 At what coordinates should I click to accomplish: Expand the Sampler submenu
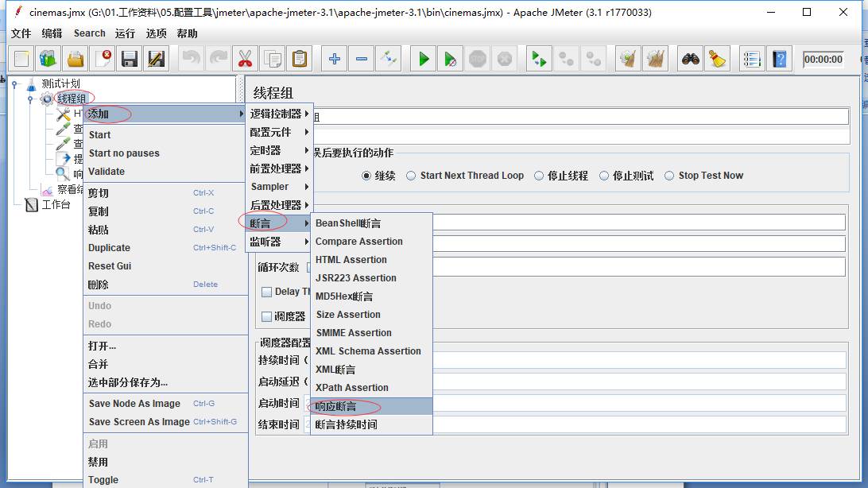click(x=280, y=187)
